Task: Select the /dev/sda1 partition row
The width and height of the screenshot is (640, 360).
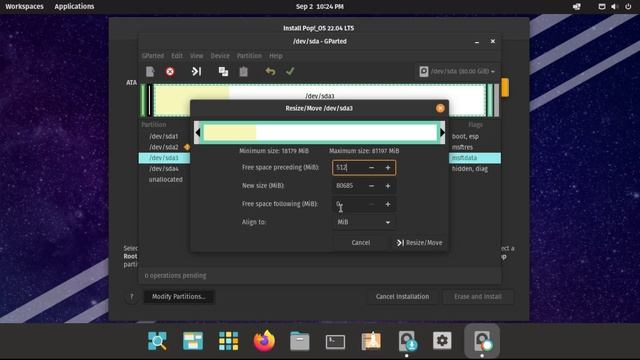Action: pyautogui.click(x=164, y=136)
